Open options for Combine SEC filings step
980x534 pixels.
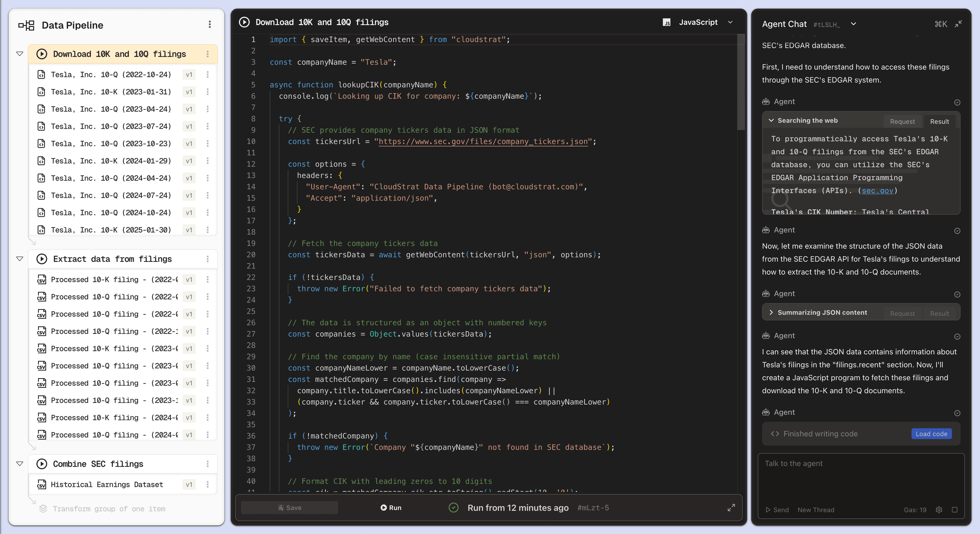tap(208, 464)
